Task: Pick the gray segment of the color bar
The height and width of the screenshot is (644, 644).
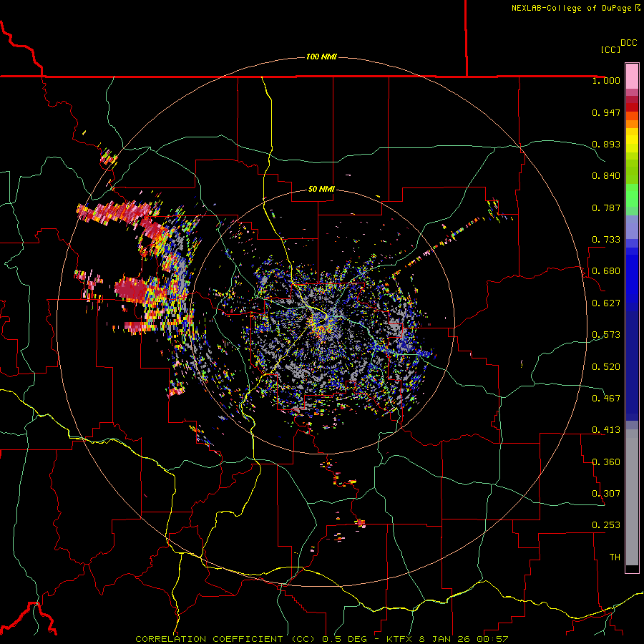Action: click(632, 497)
